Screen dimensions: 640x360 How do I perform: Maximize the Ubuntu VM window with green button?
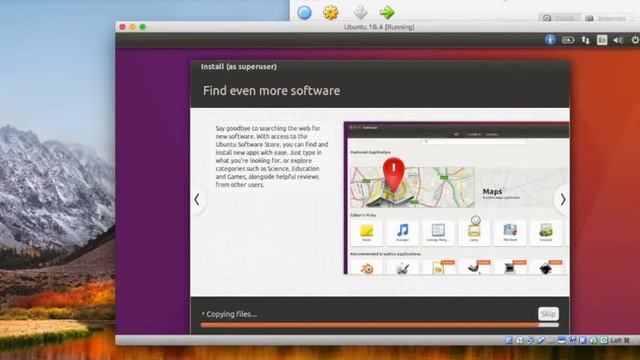click(x=142, y=27)
